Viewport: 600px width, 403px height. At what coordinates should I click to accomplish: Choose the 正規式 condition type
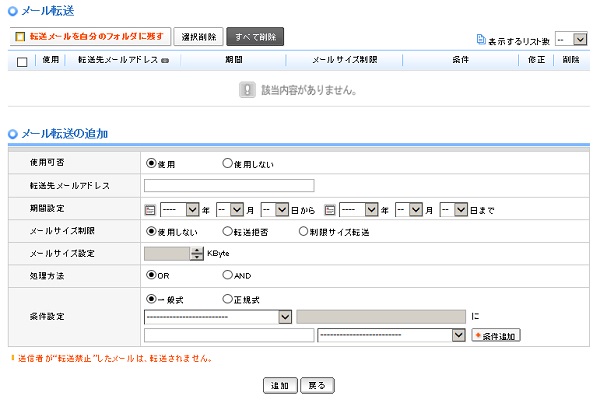coord(228,298)
